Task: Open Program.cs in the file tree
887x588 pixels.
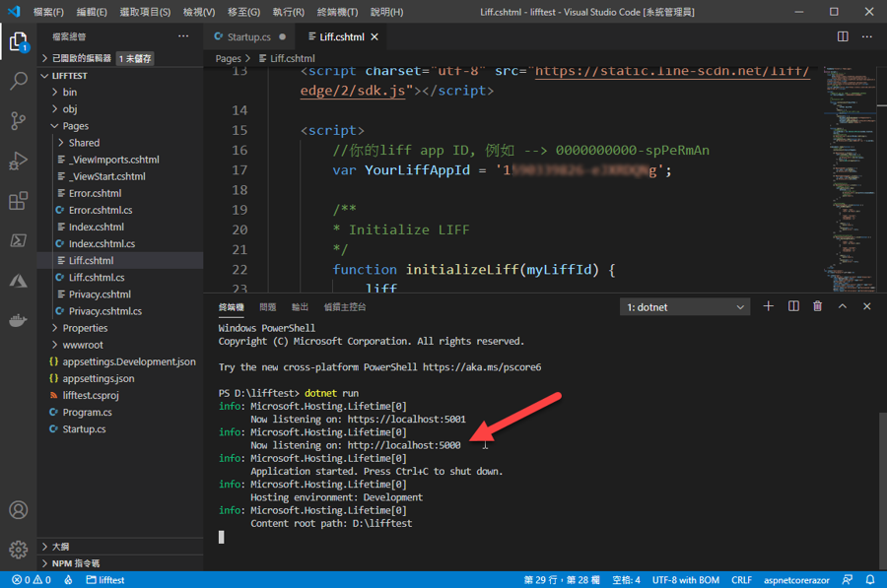Action: coord(87,412)
